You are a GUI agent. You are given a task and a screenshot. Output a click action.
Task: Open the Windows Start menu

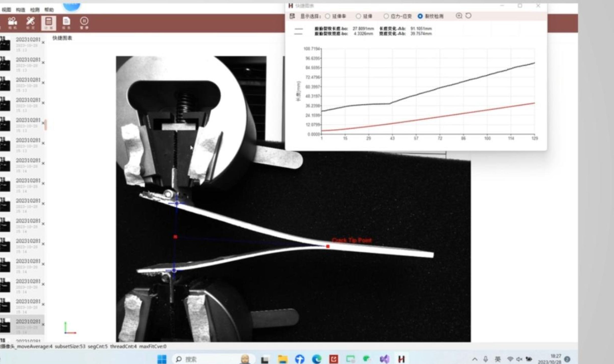162,359
